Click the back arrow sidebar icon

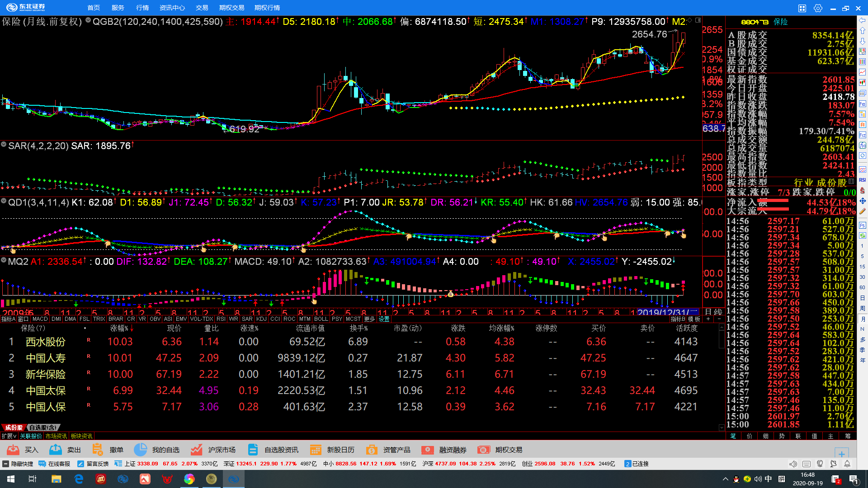pos(863,21)
